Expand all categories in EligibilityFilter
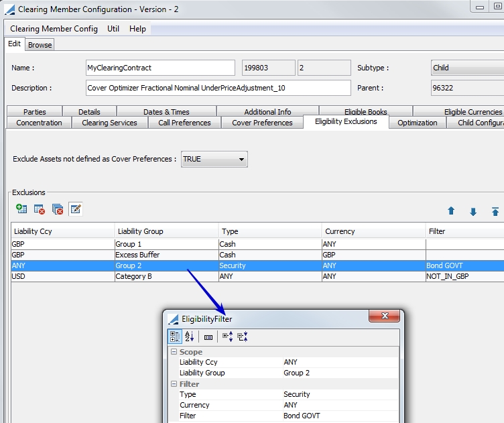The width and height of the screenshot is (504, 423). [x=228, y=337]
